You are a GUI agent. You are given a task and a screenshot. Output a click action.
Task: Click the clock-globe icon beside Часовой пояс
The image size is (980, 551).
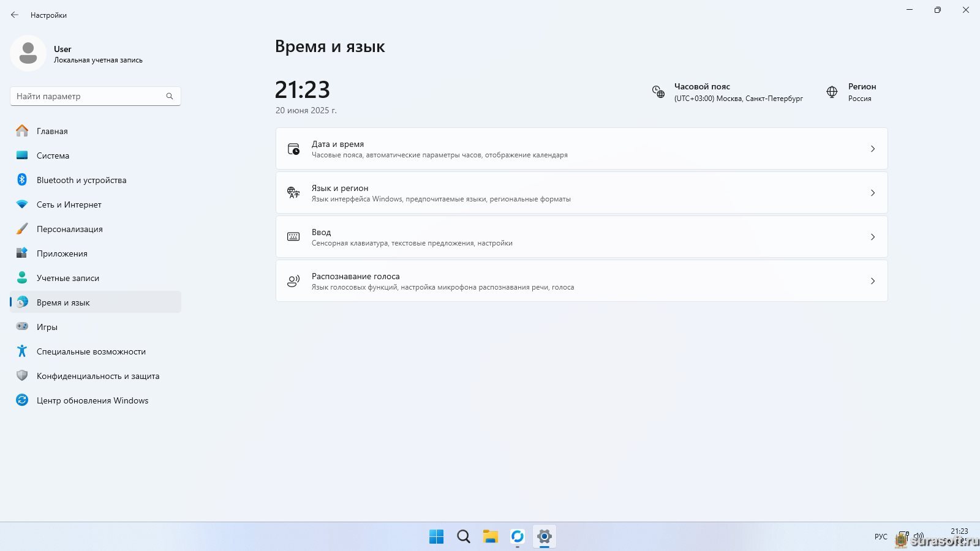658,92
